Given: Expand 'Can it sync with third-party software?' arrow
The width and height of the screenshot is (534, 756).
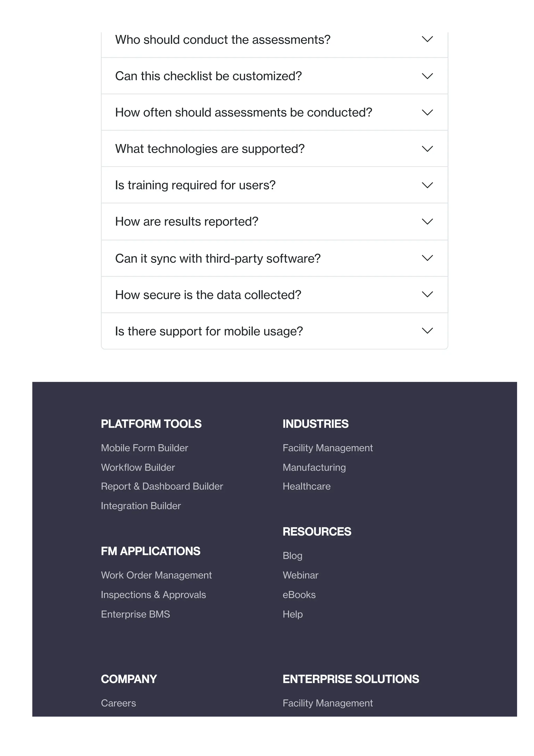Looking at the screenshot, I should pyautogui.click(x=427, y=258).
